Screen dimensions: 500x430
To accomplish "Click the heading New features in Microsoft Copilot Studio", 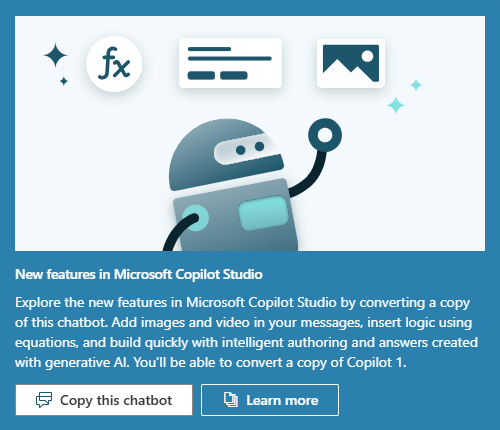I will [x=139, y=274].
